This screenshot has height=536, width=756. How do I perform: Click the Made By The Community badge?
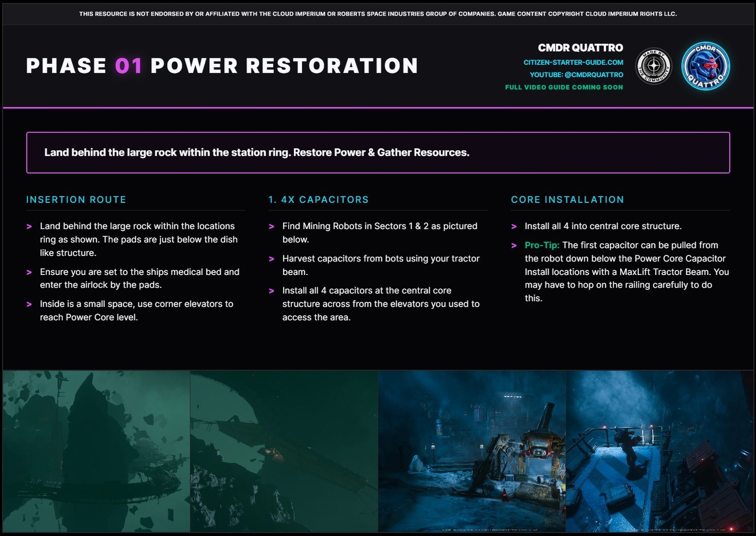653,66
